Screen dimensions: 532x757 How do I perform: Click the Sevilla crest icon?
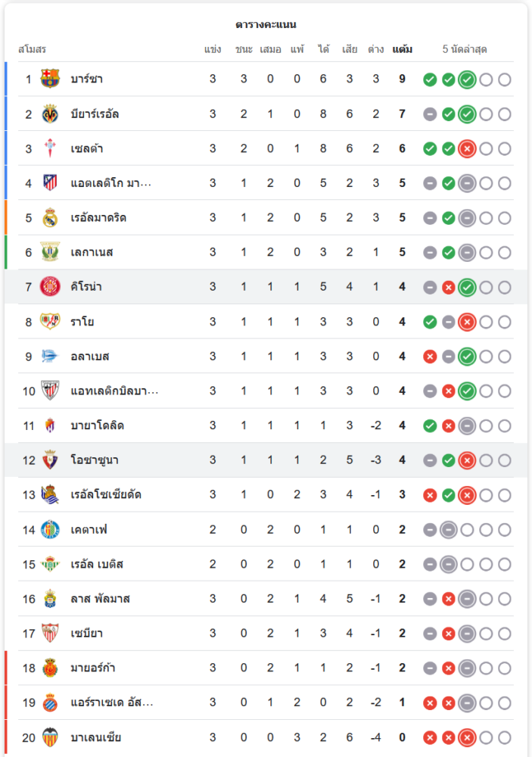click(x=50, y=634)
